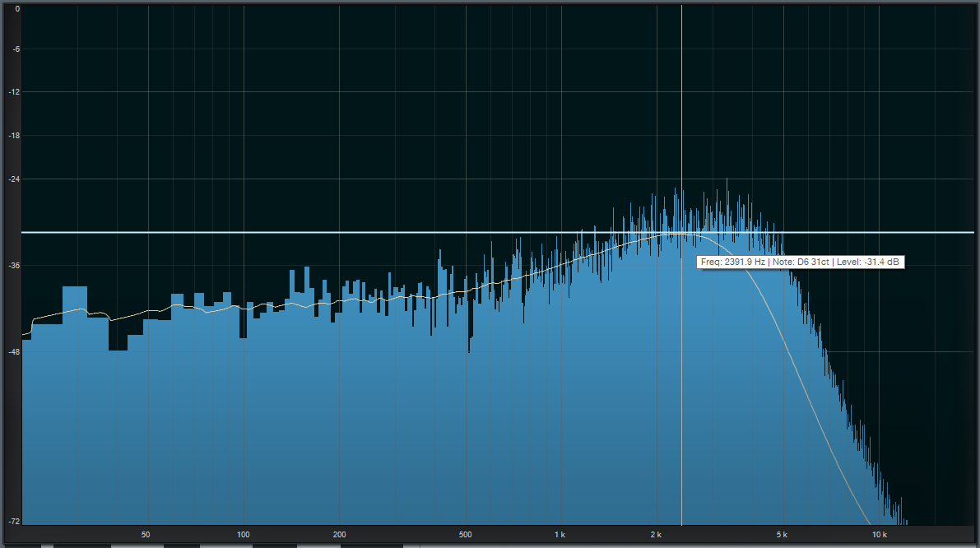Click the "50" Hz frequency axis label

point(146,535)
